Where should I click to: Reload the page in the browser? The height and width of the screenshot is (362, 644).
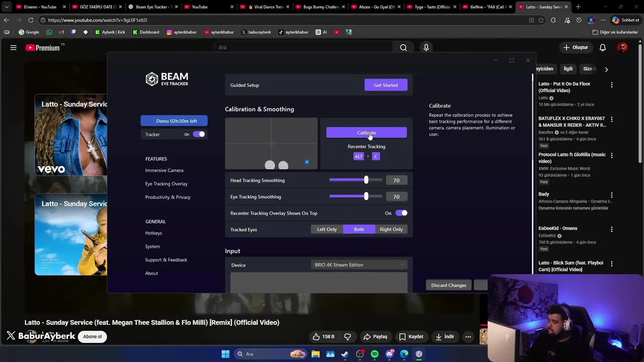coord(31,20)
